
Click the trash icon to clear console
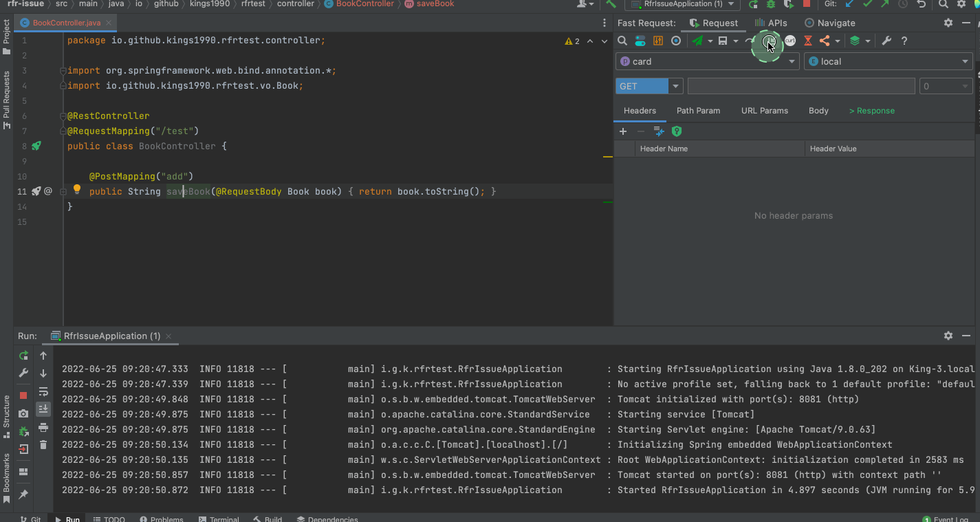pos(43,445)
